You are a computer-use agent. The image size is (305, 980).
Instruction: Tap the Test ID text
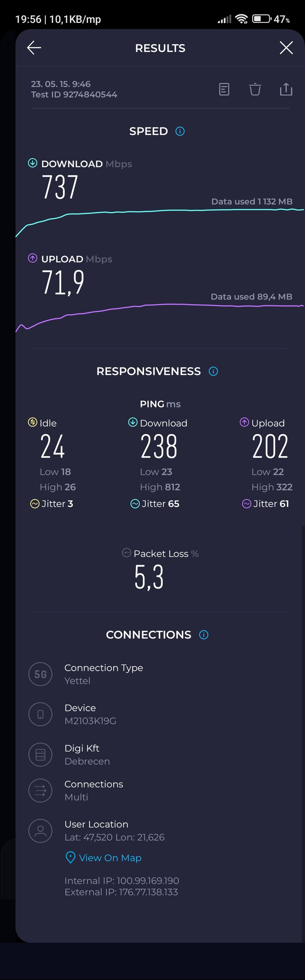pyautogui.click(x=74, y=94)
